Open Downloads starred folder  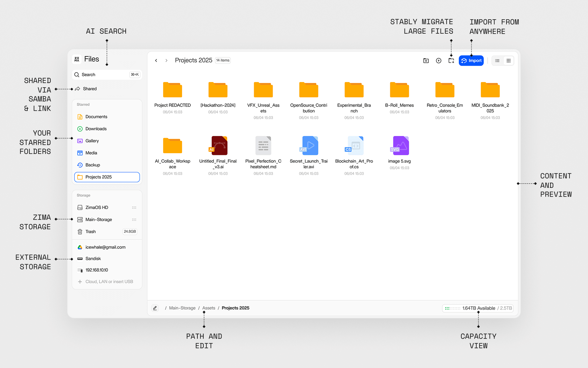click(x=107, y=129)
